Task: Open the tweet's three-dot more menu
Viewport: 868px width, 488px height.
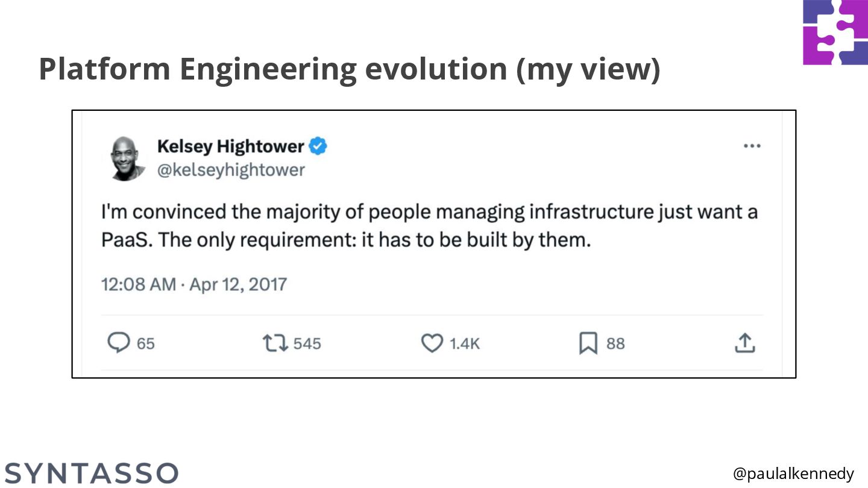Action: [752, 146]
